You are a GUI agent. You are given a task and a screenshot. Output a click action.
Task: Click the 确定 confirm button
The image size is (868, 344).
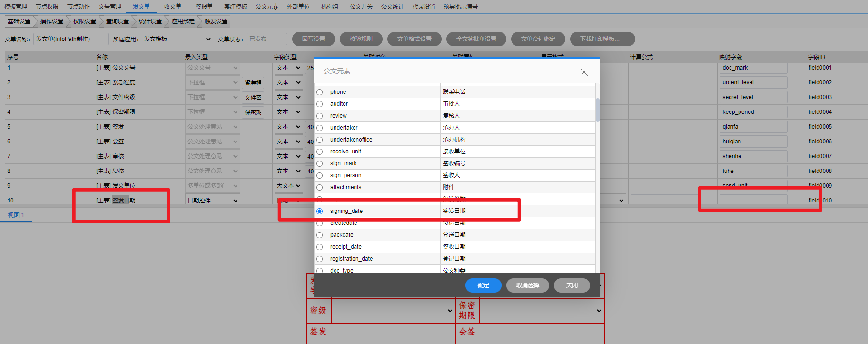[x=483, y=285]
